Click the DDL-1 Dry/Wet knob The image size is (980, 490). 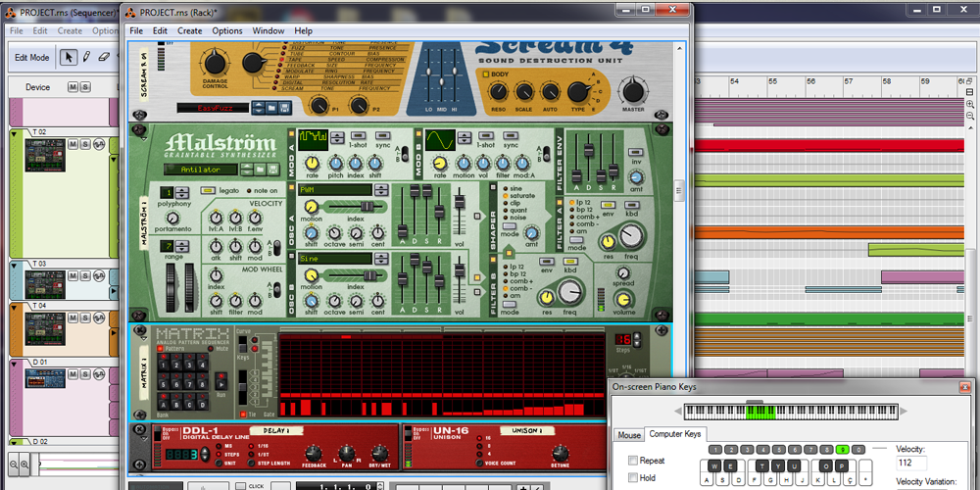pos(378,455)
